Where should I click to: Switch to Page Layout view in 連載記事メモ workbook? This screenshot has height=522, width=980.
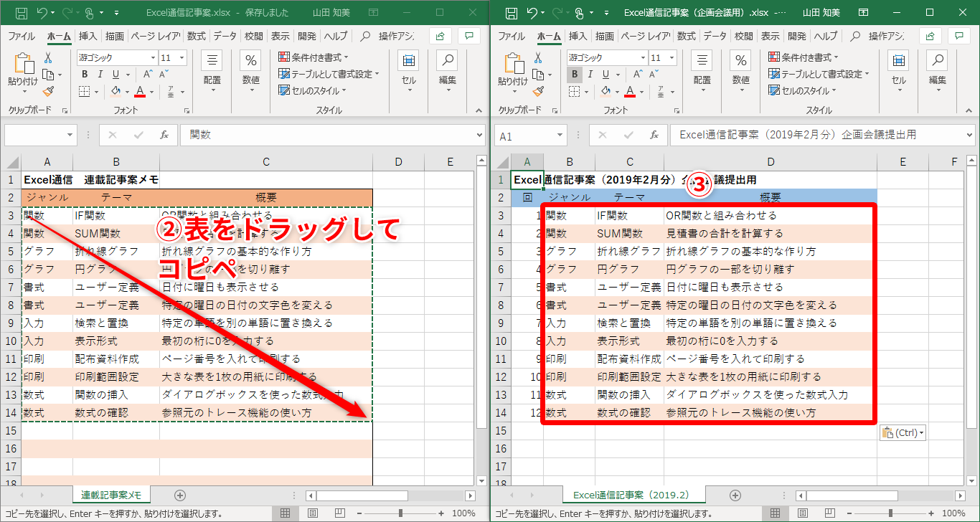312,513
